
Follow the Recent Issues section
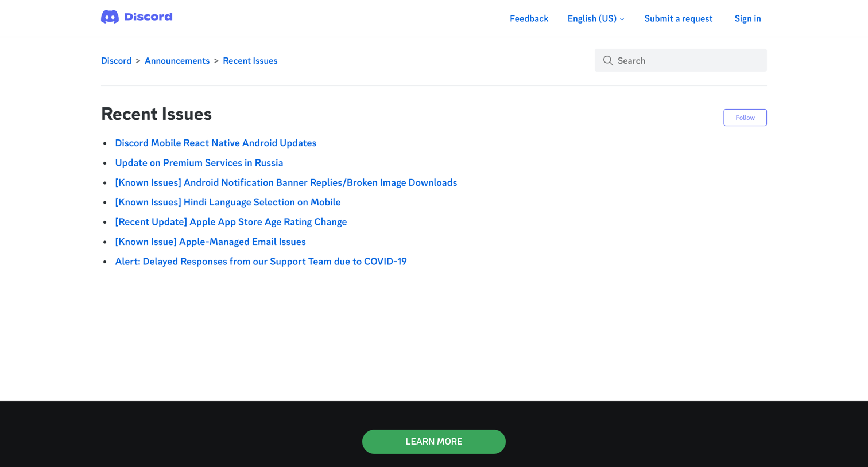(x=745, y=118)
